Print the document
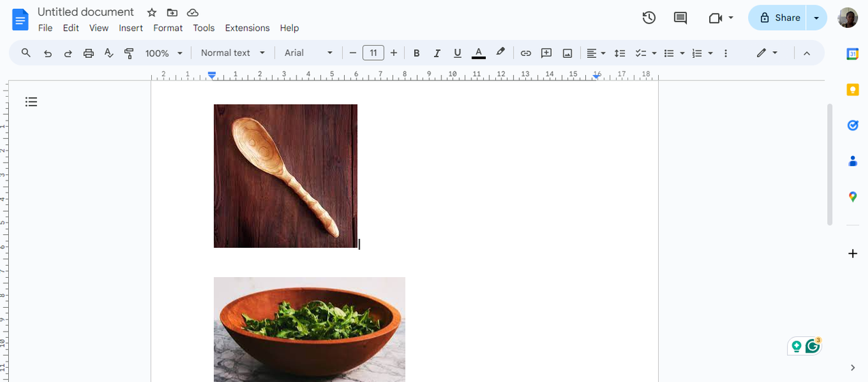This screenshot has width=868, height=382. 89,53
